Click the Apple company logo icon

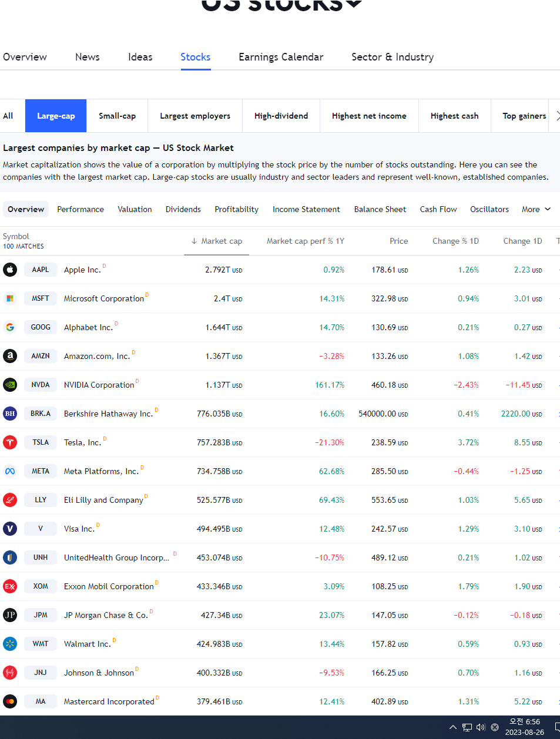pyautogui.click(x=10, y=270)
